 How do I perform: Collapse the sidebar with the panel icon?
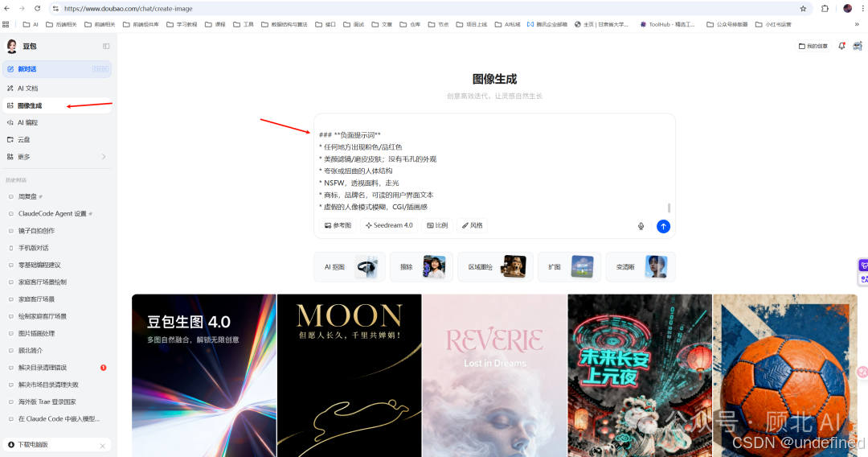click(106, 47)
